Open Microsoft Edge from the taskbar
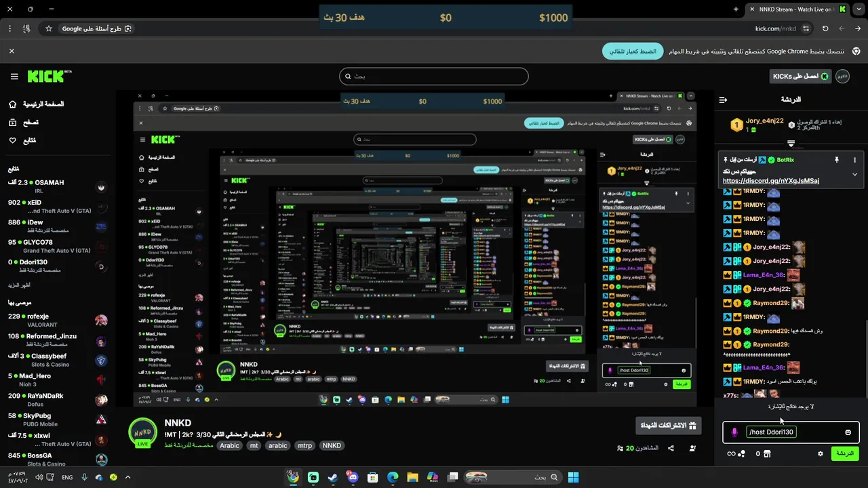 click(x=393, y=477)
